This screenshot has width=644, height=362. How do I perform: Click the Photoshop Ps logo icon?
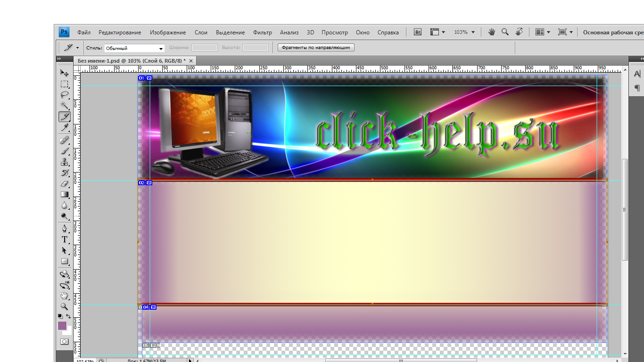[64, 32]
